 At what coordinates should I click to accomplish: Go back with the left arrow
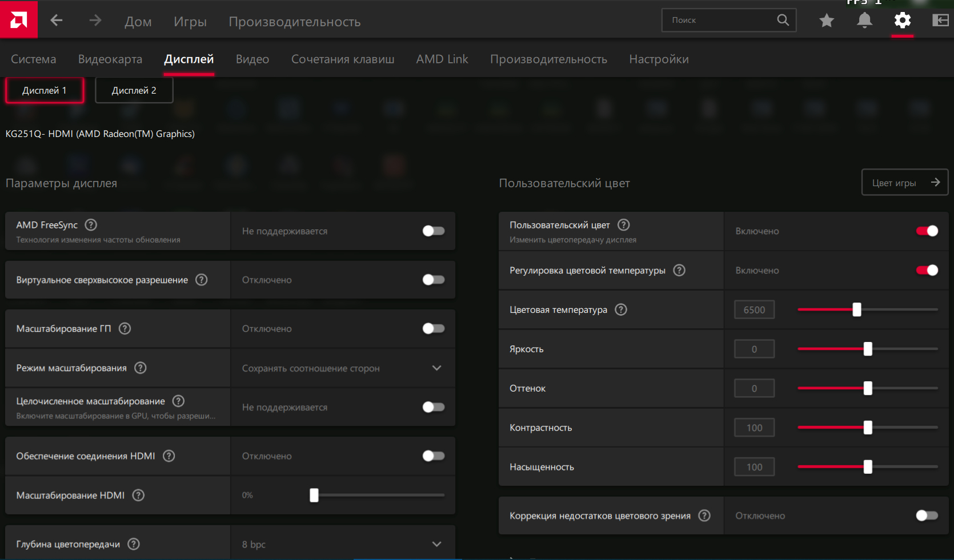pyautogui.click(x=56, y=21)
